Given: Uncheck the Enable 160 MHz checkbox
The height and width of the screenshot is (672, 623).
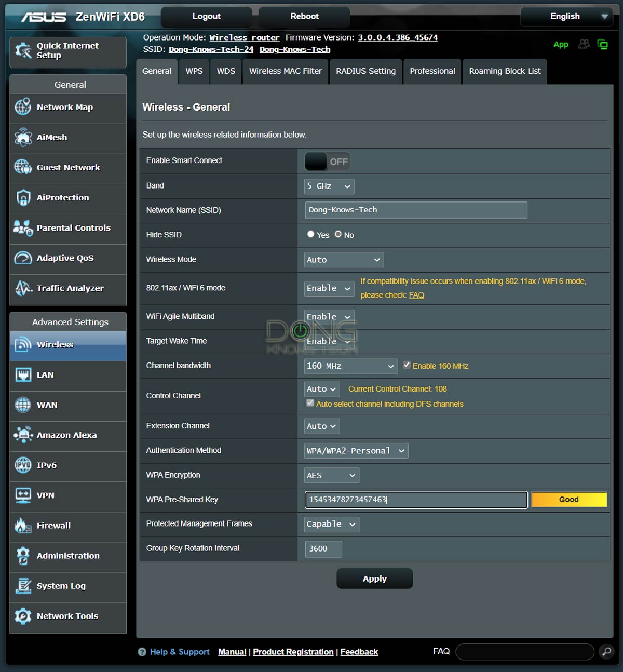Looking at the screenshot, I should (x=407, y=365).
